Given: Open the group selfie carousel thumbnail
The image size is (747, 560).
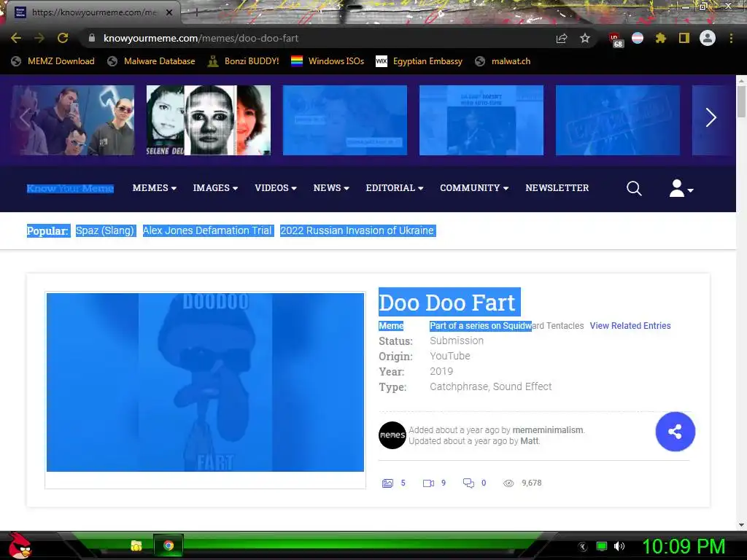Looking at the screenshot, I should 72,120.
